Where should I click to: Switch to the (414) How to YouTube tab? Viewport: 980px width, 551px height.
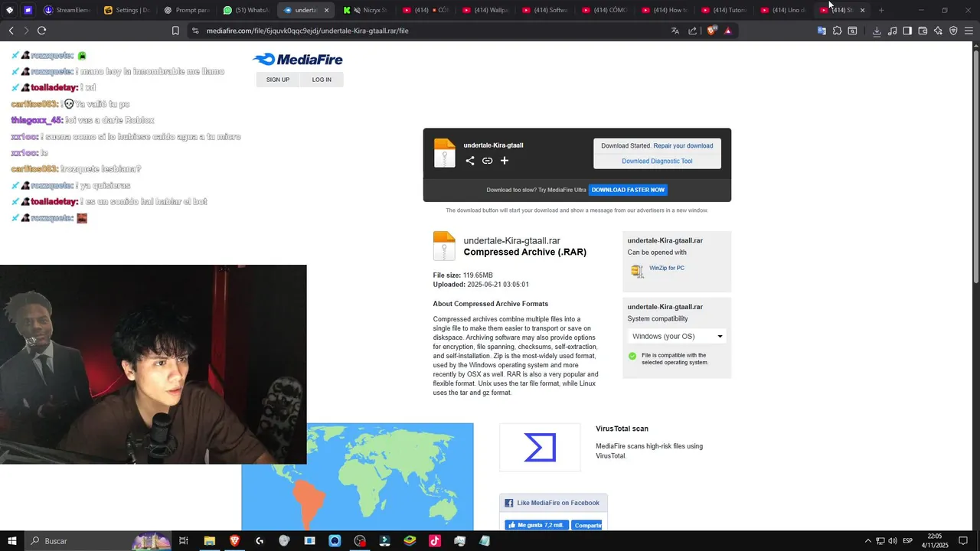665,10
